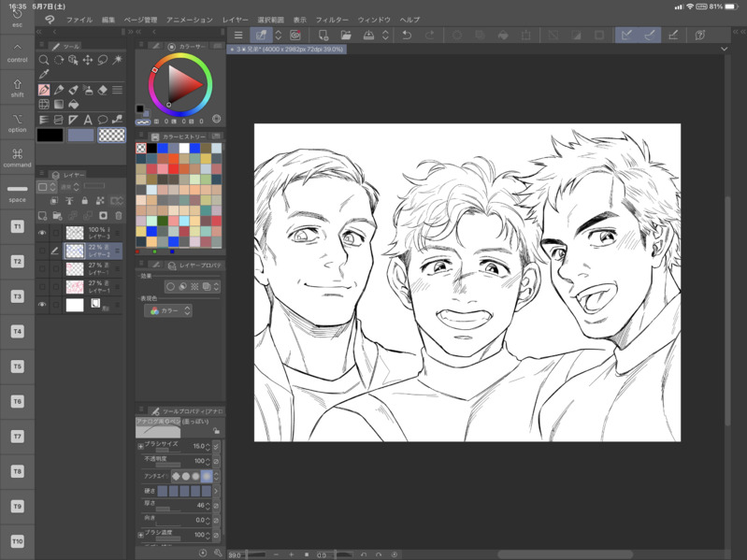Expand the ブラシ濃度 plus expander

(x=140, y=535)
